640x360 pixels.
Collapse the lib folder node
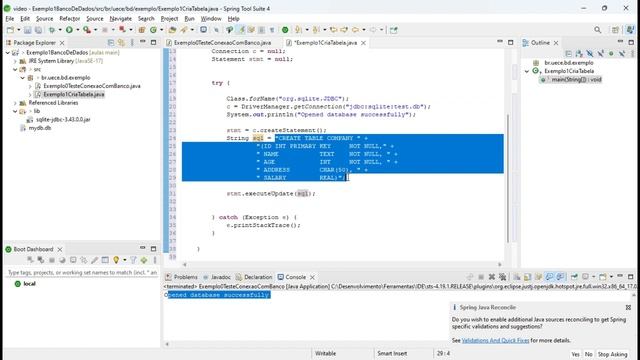pyautogui.click(x=16, y=111)
